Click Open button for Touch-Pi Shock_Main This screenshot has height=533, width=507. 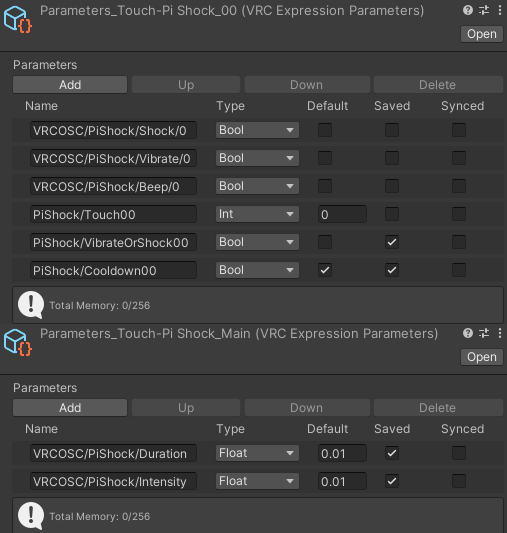[482, 357]
